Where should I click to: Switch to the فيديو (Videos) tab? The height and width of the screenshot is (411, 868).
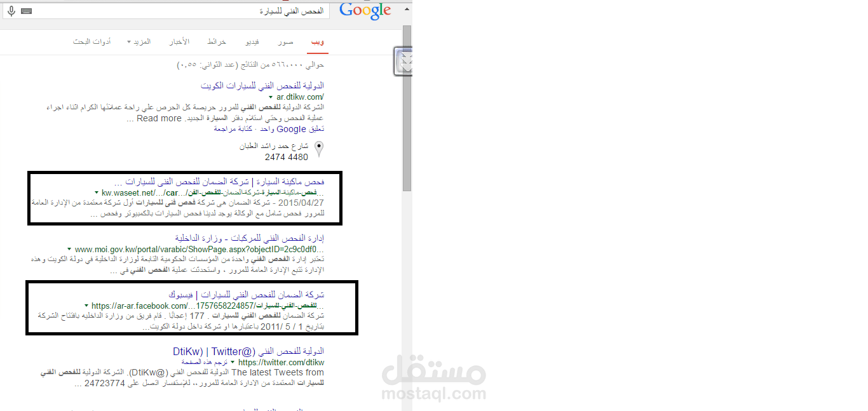tap(252, 42)
